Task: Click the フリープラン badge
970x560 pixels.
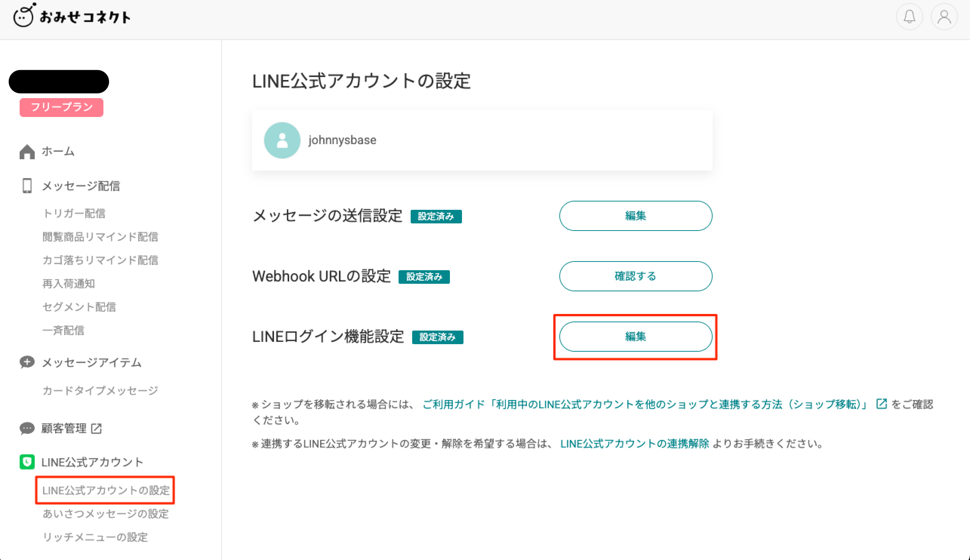Action: point(61,107)
